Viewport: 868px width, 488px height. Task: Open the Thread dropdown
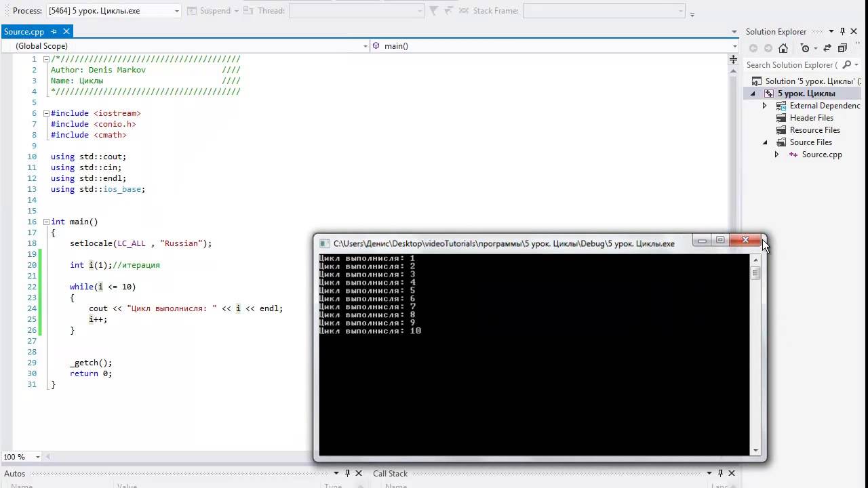click(x=420, y=11)
